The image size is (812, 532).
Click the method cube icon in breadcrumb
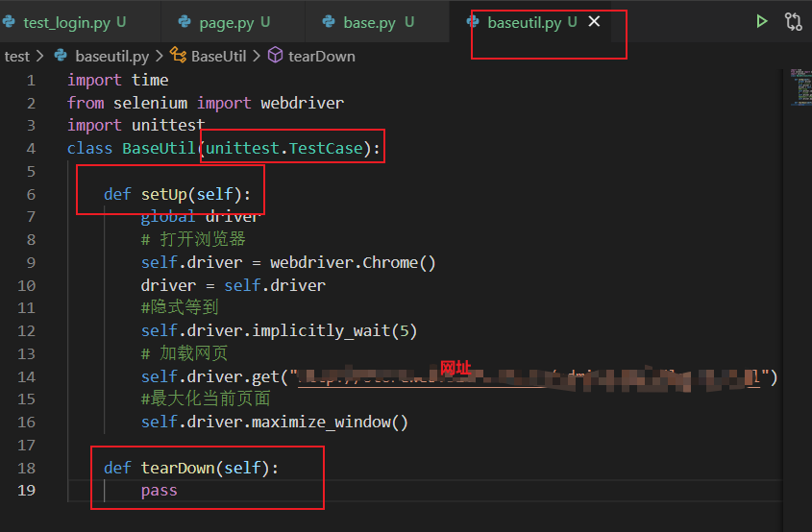[x=275, y=55]
